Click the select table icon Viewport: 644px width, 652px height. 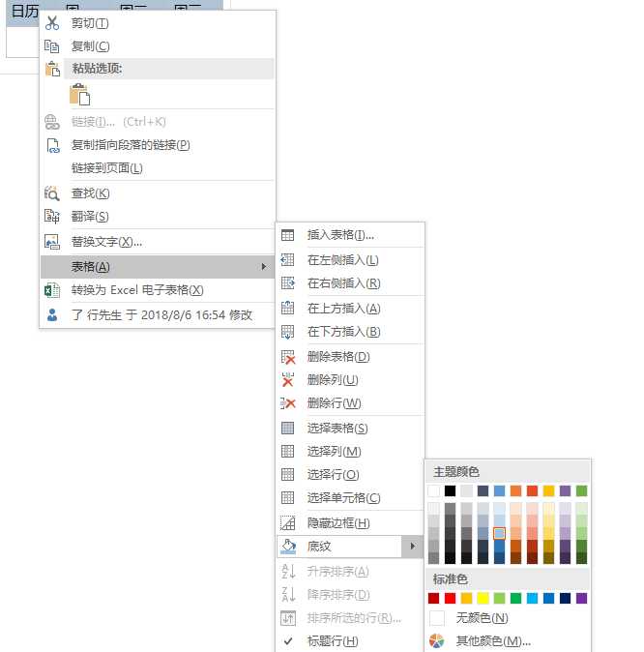click(x=288, y=429)
